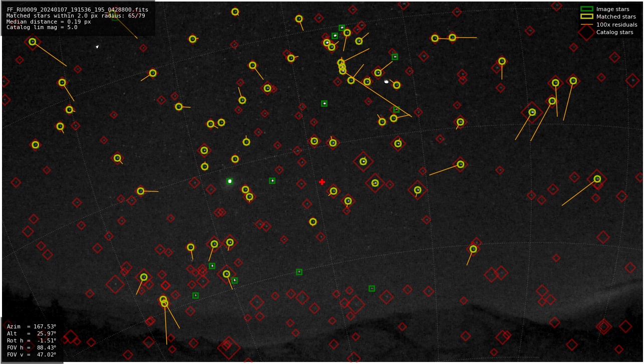Image resolution: width=644 pixels, height=364 pixels.
Task: Click the brightest glowing green image star marker
Action: [x=229, y=181]
